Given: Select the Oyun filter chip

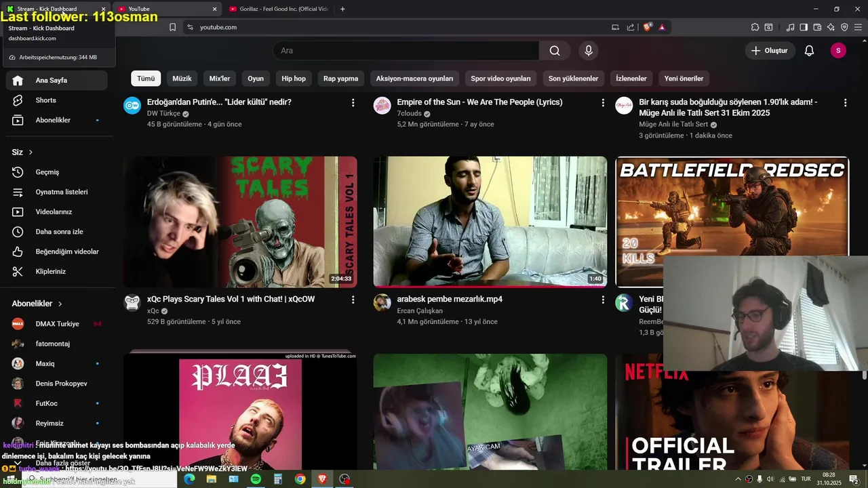Looking at the screenshot, I should 256,79.
